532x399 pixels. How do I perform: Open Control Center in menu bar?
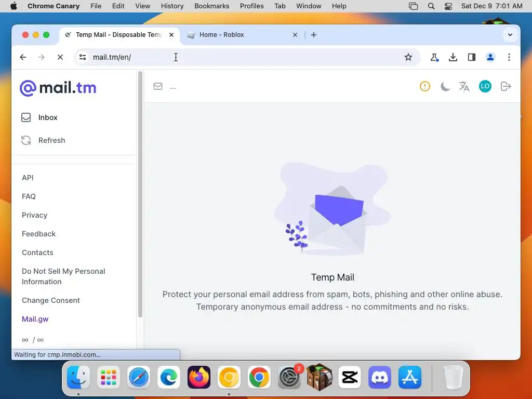448,6
